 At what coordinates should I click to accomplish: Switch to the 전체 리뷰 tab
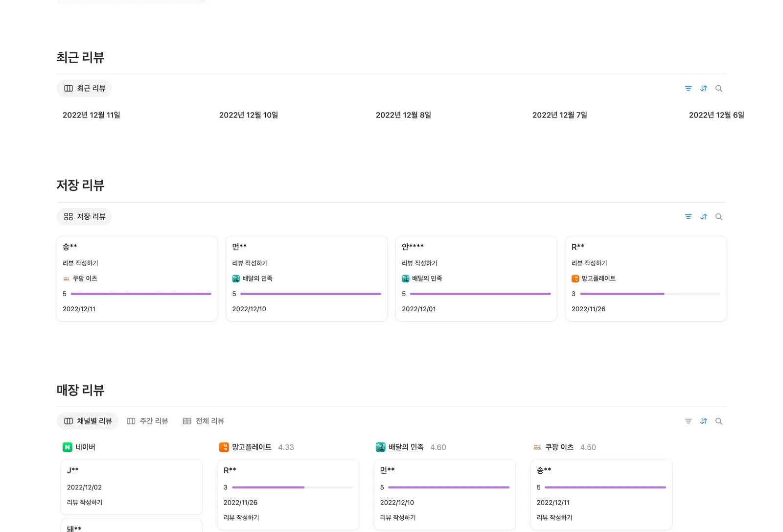coord(203,421)
